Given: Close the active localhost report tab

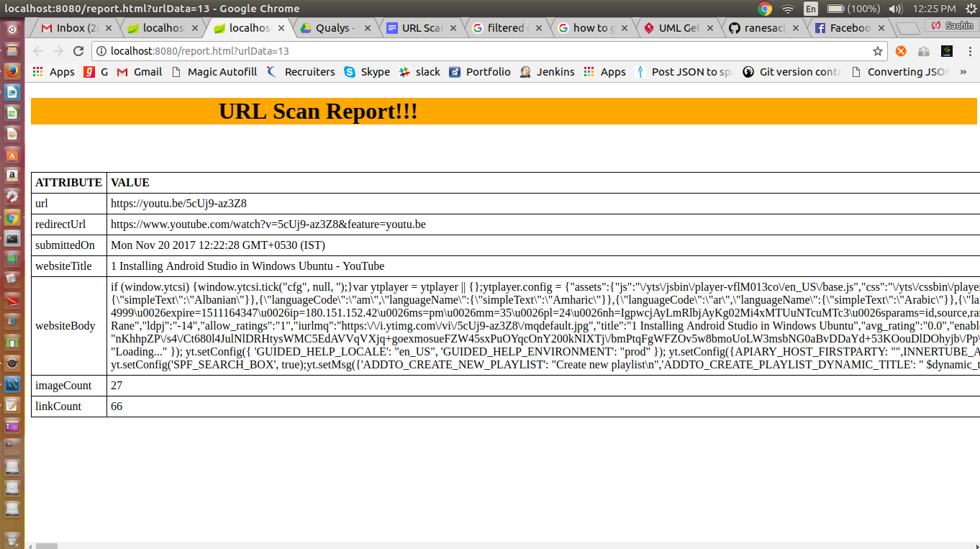Looking at the screenshot, I should tap(281, 28).
